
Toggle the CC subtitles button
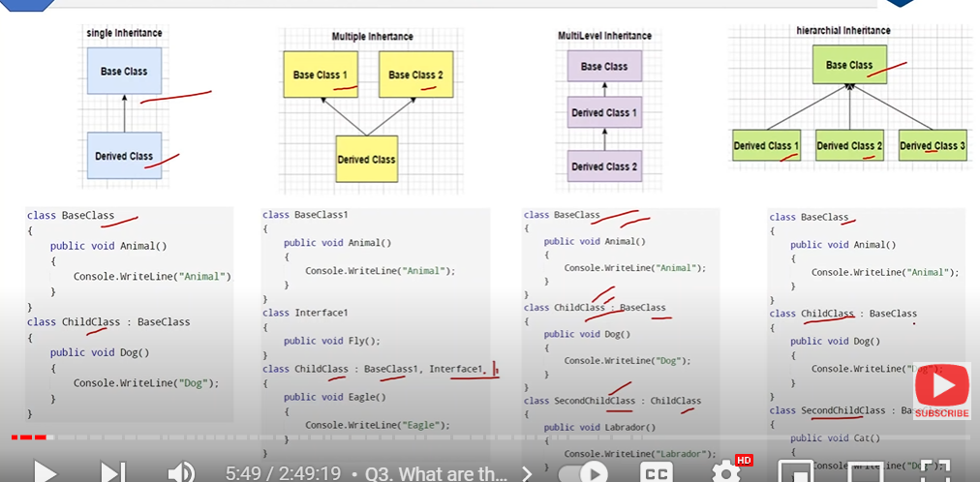pyautogui.click(x=657, y=473)
